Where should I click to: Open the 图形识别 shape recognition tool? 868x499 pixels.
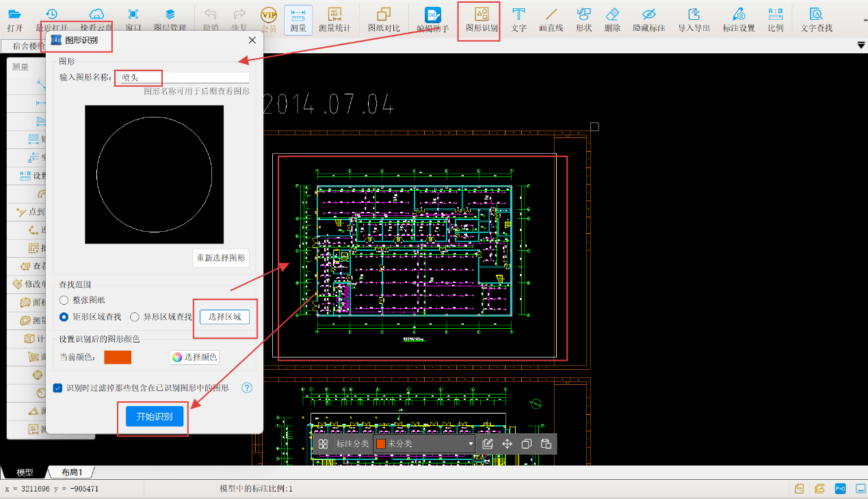(482, 19)
